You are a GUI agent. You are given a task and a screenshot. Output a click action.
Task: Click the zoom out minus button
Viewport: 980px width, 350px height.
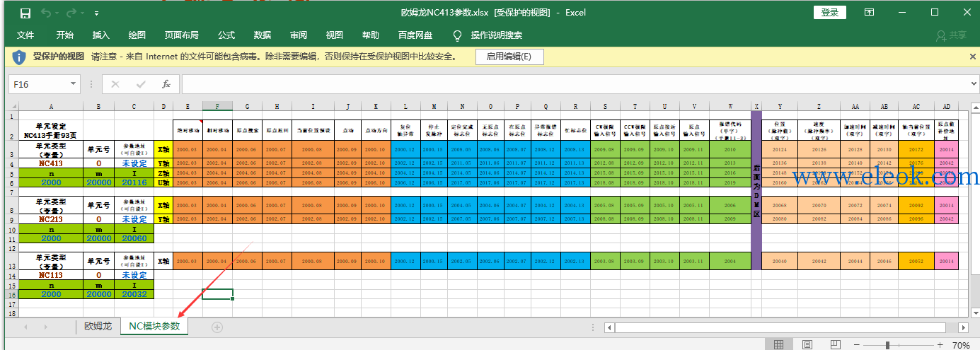(x=858, y=345)
